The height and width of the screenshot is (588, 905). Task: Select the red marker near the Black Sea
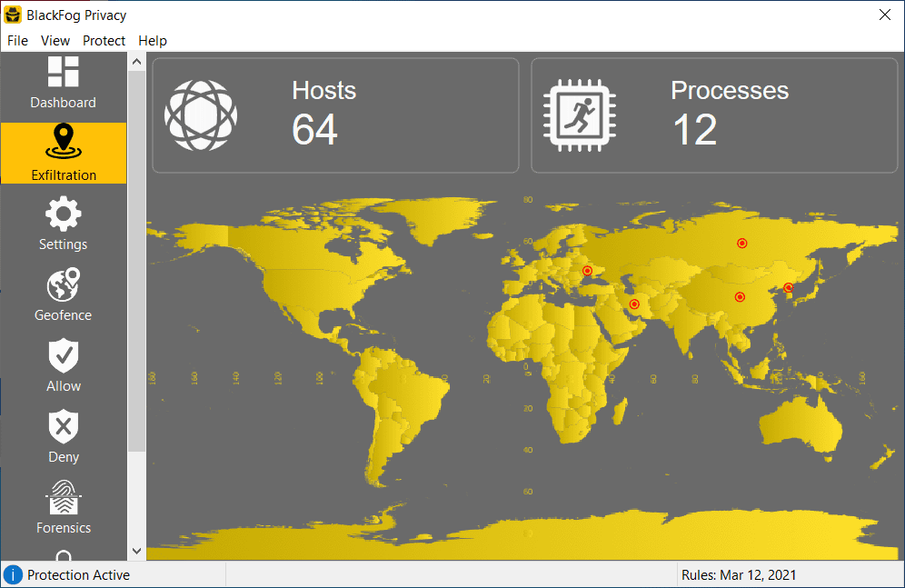[x=588, y=271]
